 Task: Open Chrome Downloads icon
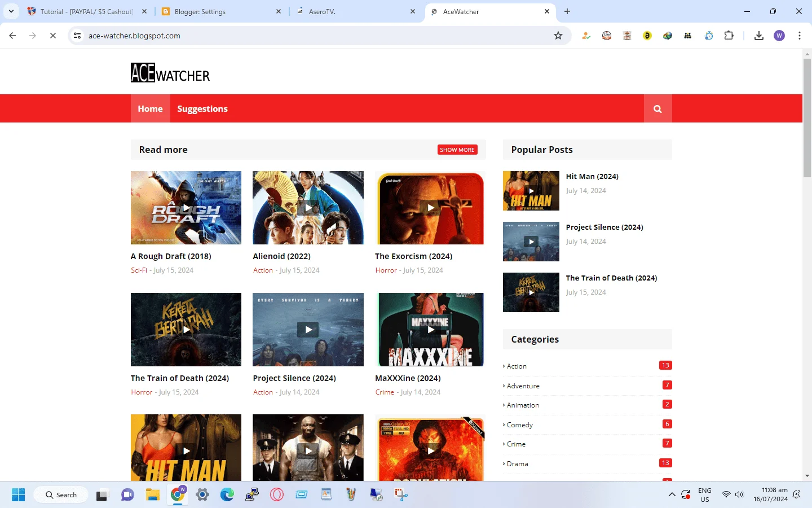[759, 36]
